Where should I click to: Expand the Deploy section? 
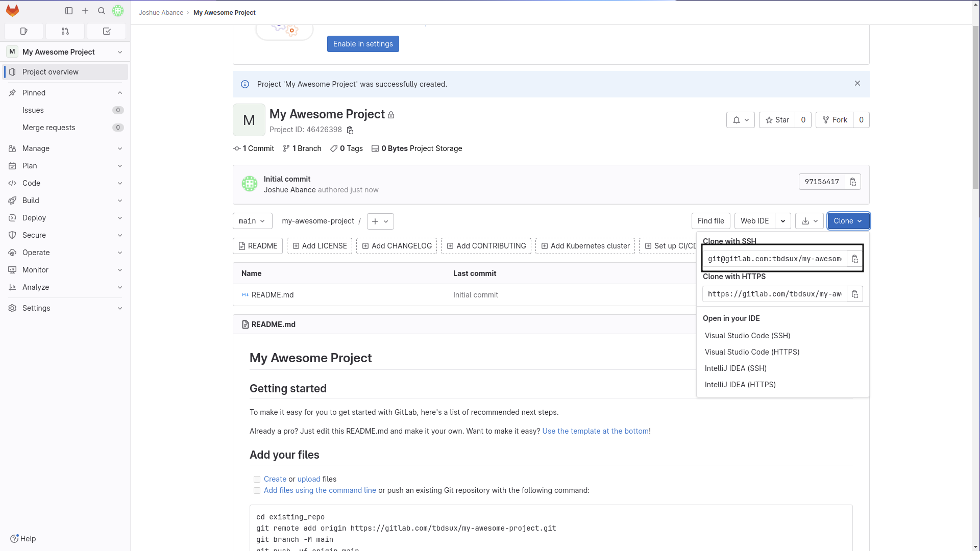tap(65, 218)
